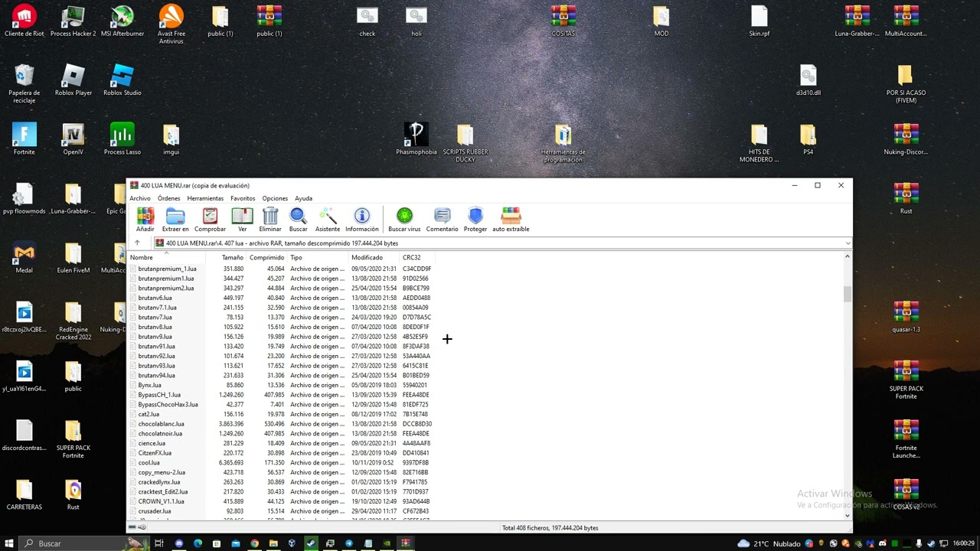Go up one folder with the arrow button
The image size is (980, 551).
pyautogui.click(x=137, y=243)
